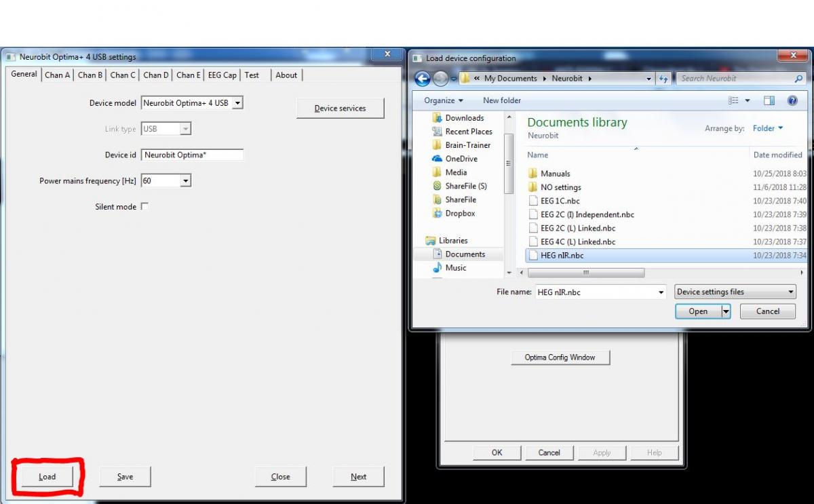Select Brain-Trainer folder in navigation pane
This screenshot has height=504, width=814.
tap(467, 145)
